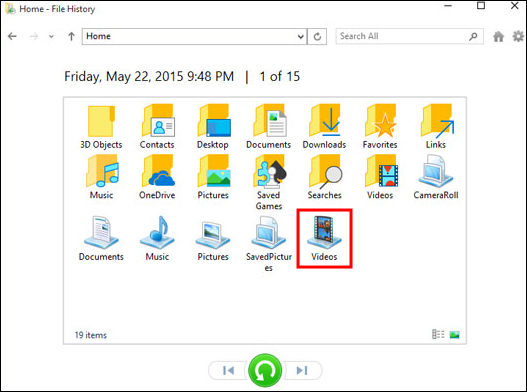Expand the address bar history dropdown

coord(301,36)
